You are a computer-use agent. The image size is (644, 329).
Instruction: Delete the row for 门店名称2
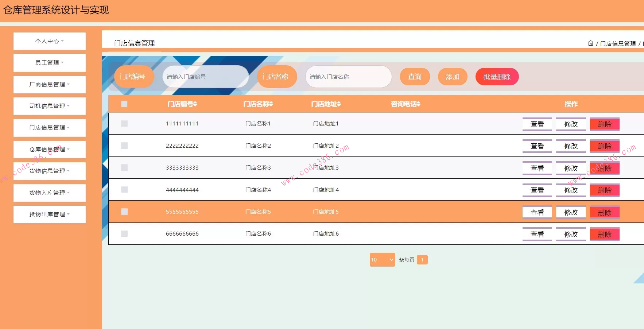[x=604, y=146]
